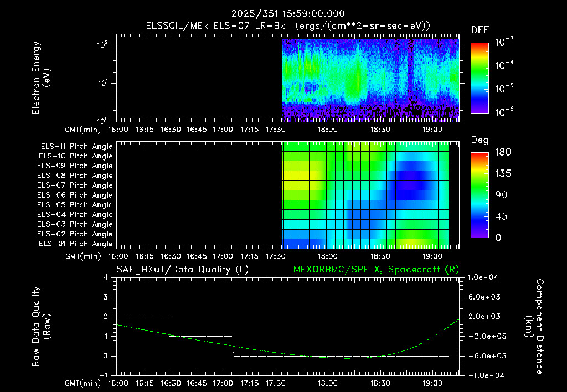Click the 10^-3 DEF colorbar label

click(x=504, y=42)
